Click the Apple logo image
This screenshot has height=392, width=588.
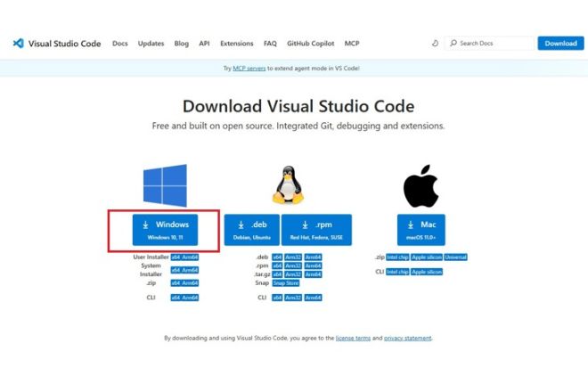point(421,186)
